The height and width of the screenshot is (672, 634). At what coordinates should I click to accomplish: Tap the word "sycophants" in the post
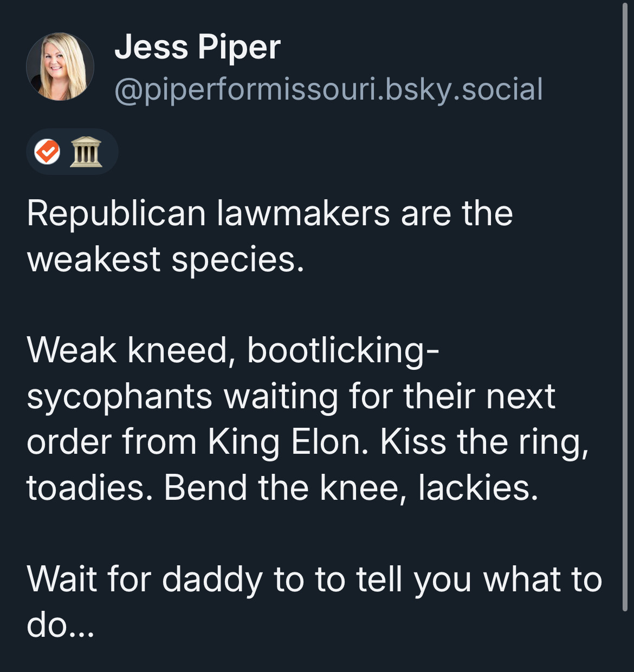(119, 396)
